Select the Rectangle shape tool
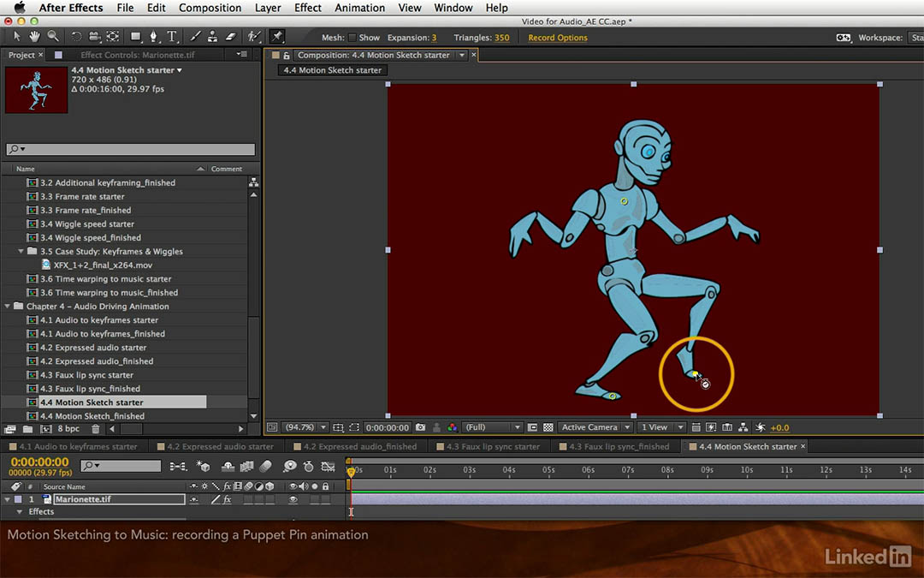Viewport: 924px width, 578px height. click(x=136, y=37)
